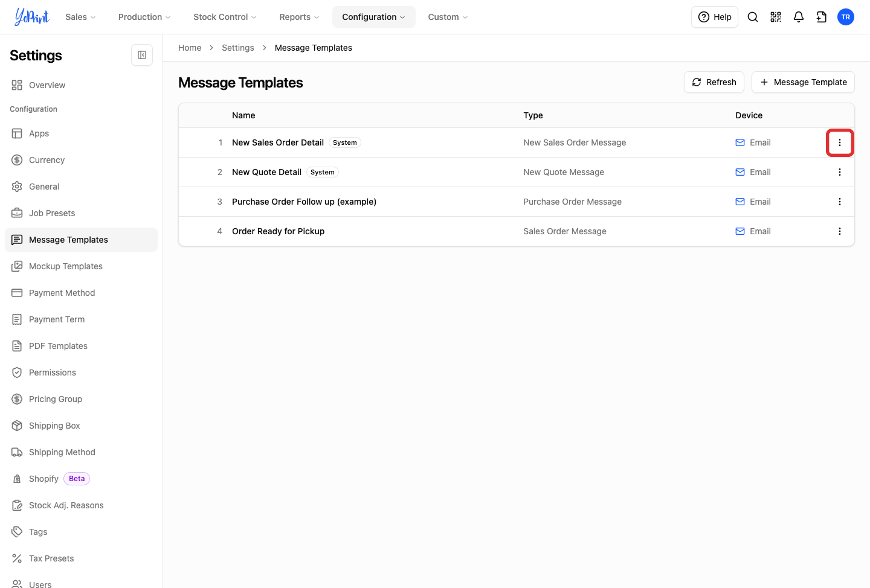Open actions menu for Purchase Order Follow up
This screenshot has width=870, height=588.
coord(840,202)
